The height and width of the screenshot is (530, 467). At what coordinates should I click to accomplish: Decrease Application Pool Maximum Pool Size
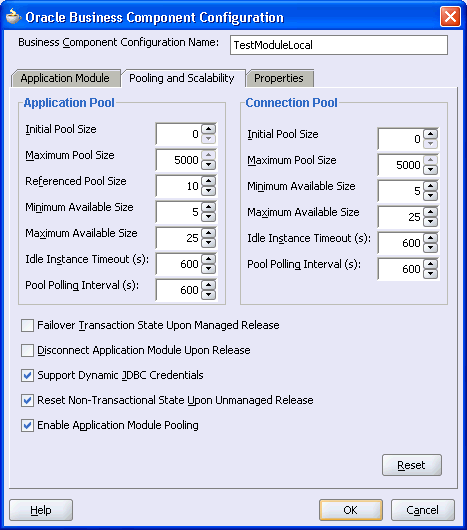tap(208, 165)
